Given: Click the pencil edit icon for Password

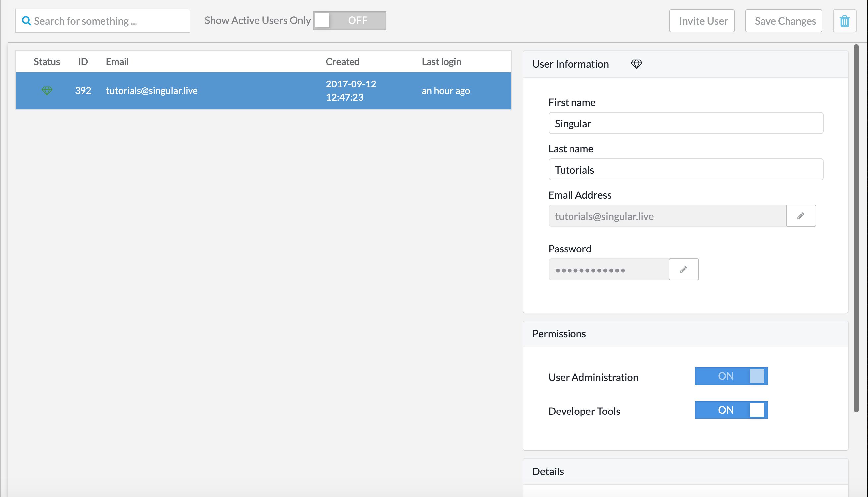Looking at the screenshot, I should [x=683, y=269].
